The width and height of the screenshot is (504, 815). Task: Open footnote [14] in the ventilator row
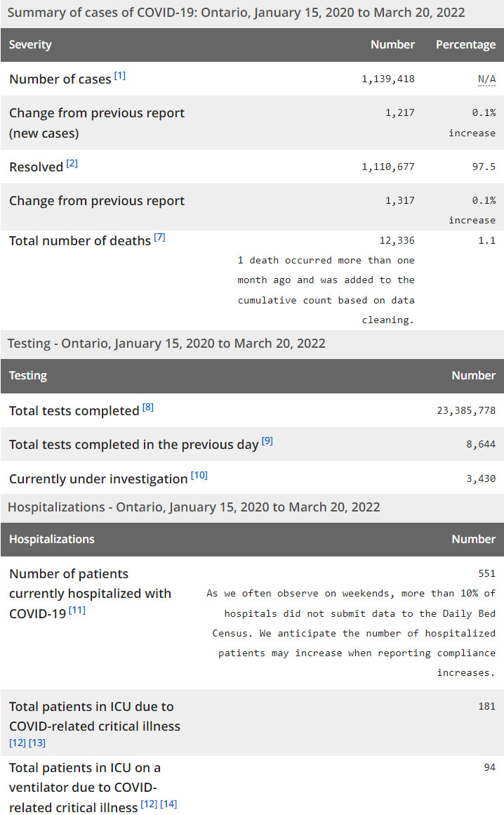coord(168,804)
